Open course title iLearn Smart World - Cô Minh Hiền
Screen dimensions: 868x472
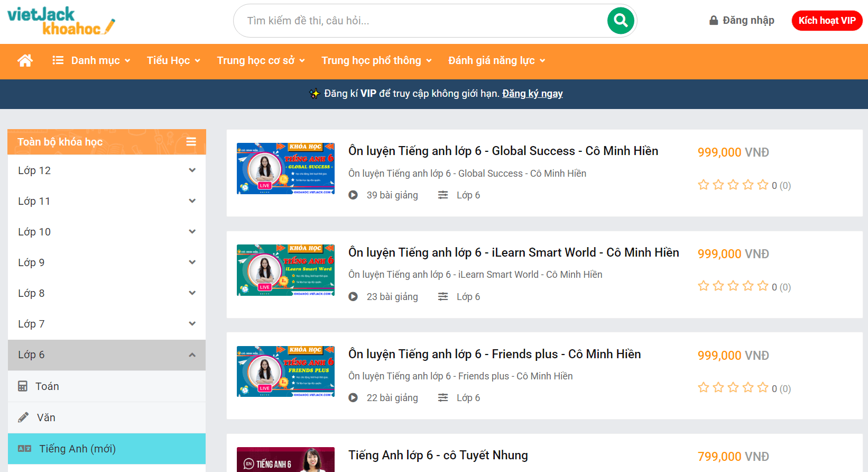click(x=514, y=252)
